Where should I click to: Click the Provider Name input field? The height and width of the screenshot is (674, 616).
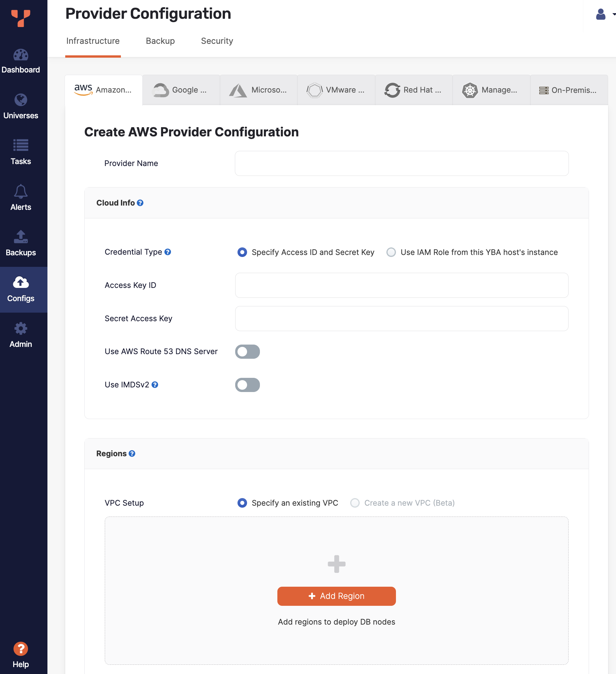pyautogui.click(x=401, y=163)
